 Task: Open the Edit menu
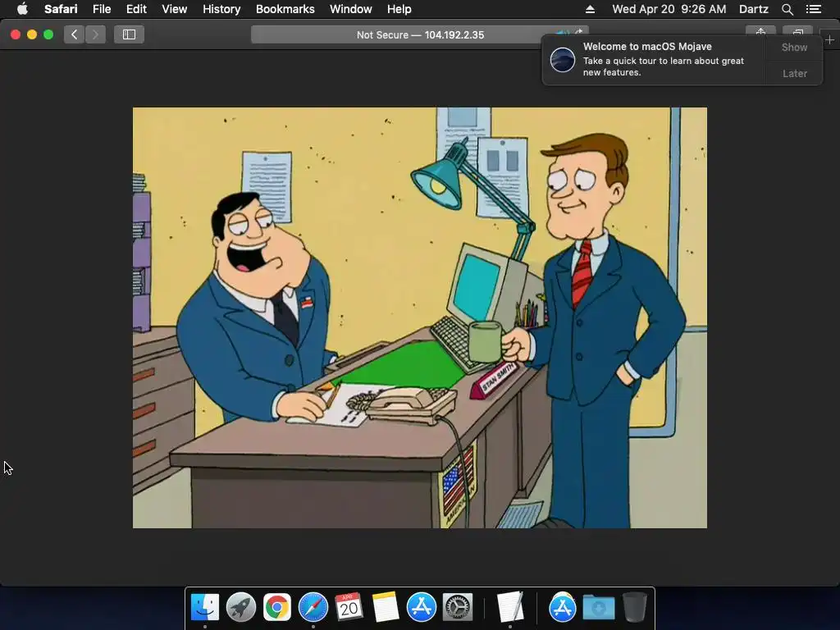tap(136, 9)
